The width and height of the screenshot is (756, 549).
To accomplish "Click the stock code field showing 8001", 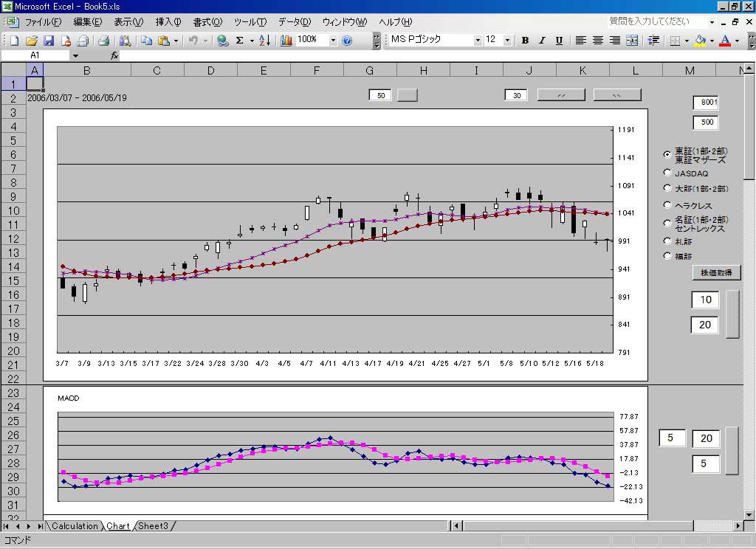I will 705,103.
